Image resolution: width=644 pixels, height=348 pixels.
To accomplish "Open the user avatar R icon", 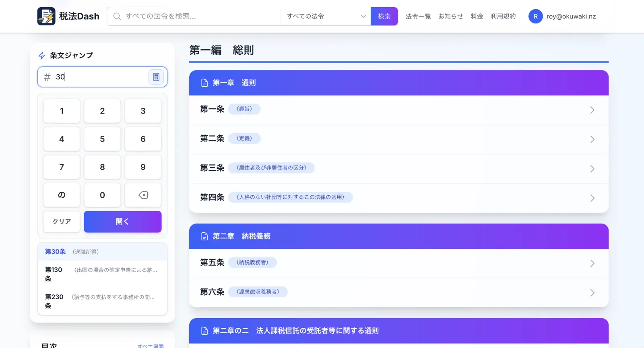I will (x=535, y=16).
